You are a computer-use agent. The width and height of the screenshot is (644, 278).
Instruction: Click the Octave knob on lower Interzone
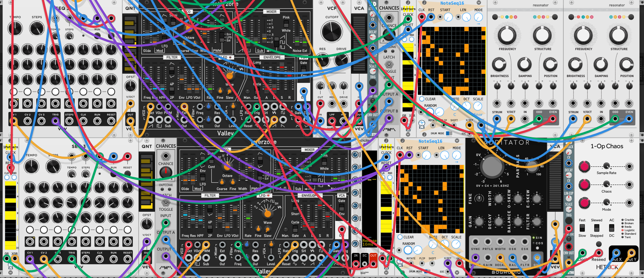pyautogui.click(x=227, y=167)
